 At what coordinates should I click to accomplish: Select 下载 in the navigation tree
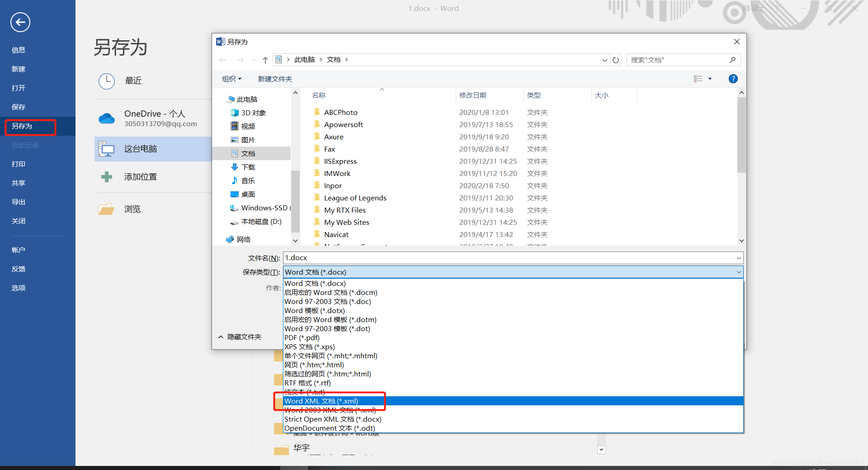[243, 167]
